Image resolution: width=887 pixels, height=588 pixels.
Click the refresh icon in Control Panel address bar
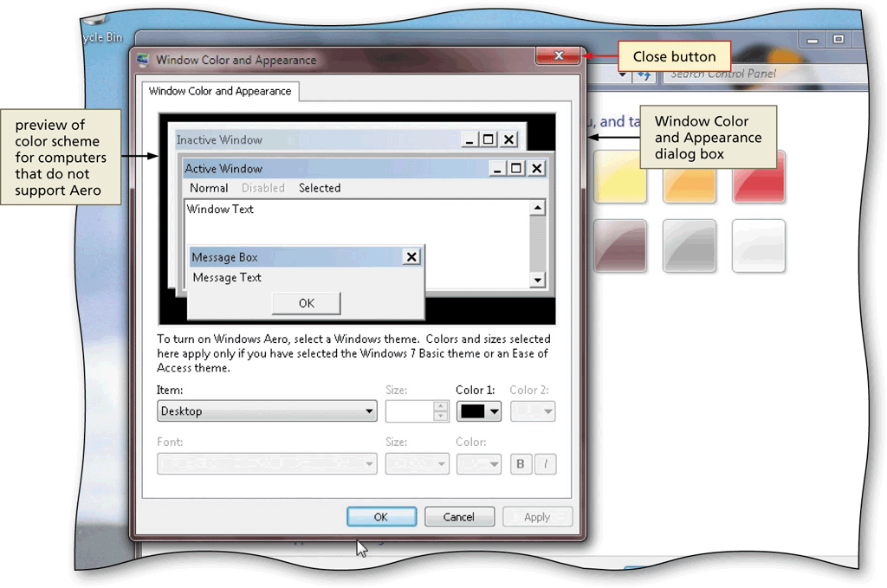click(x=644, y=74)
